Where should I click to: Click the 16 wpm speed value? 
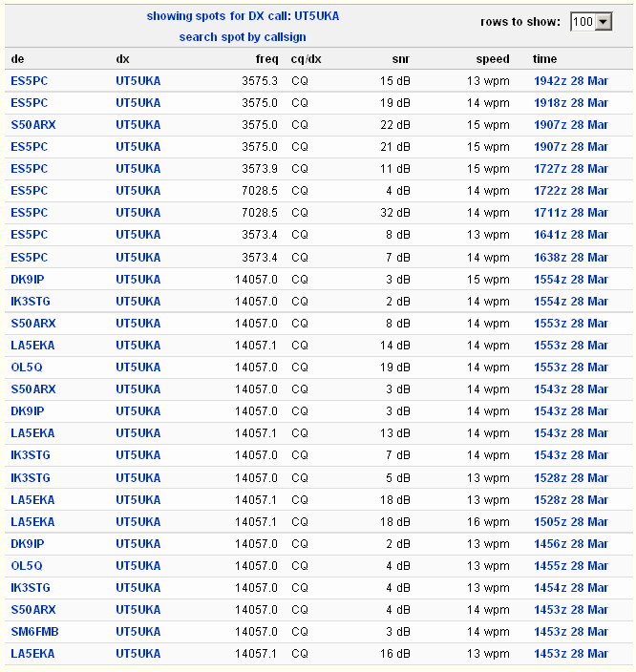[488, 522]
